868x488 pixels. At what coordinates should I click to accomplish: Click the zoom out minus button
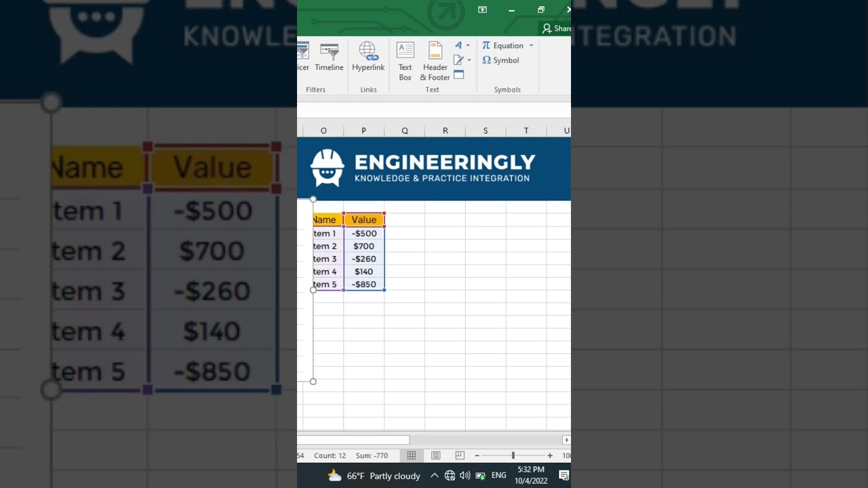click(x=477, y=455)
